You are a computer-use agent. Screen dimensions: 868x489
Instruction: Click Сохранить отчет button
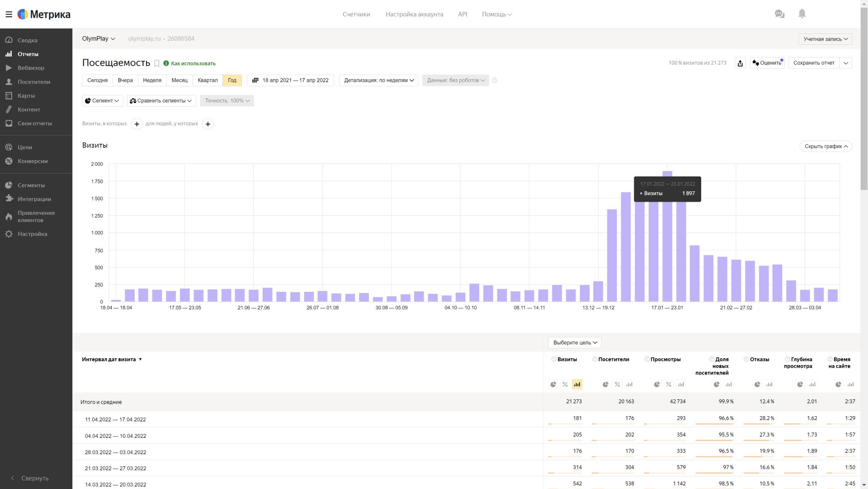coord(814,63)
